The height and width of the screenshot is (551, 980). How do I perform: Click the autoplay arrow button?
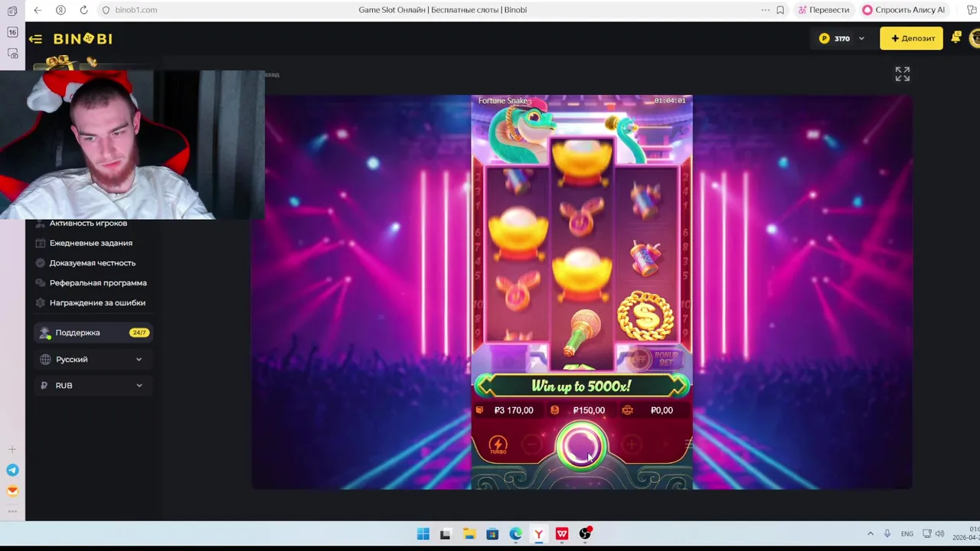click(x=668, y=444)
